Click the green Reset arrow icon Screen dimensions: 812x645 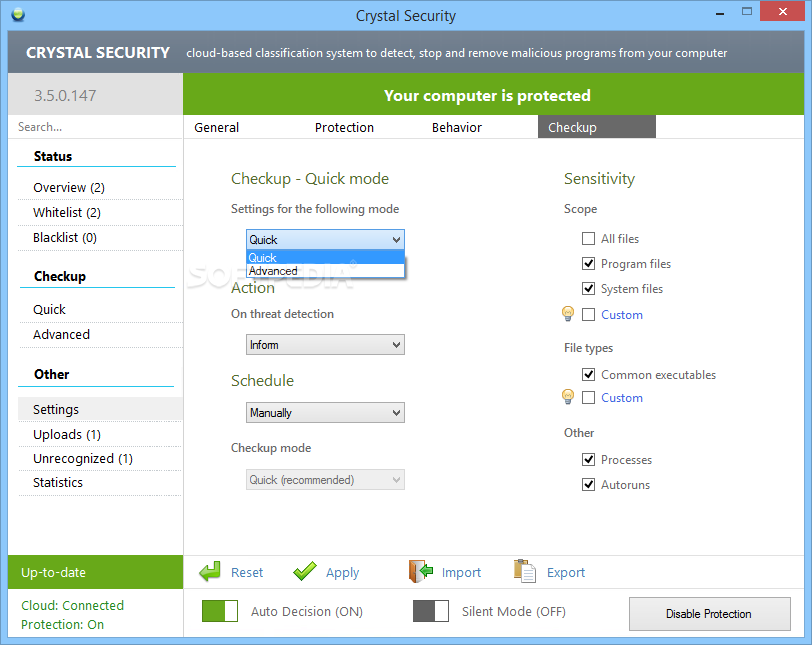tap(210, 571)
